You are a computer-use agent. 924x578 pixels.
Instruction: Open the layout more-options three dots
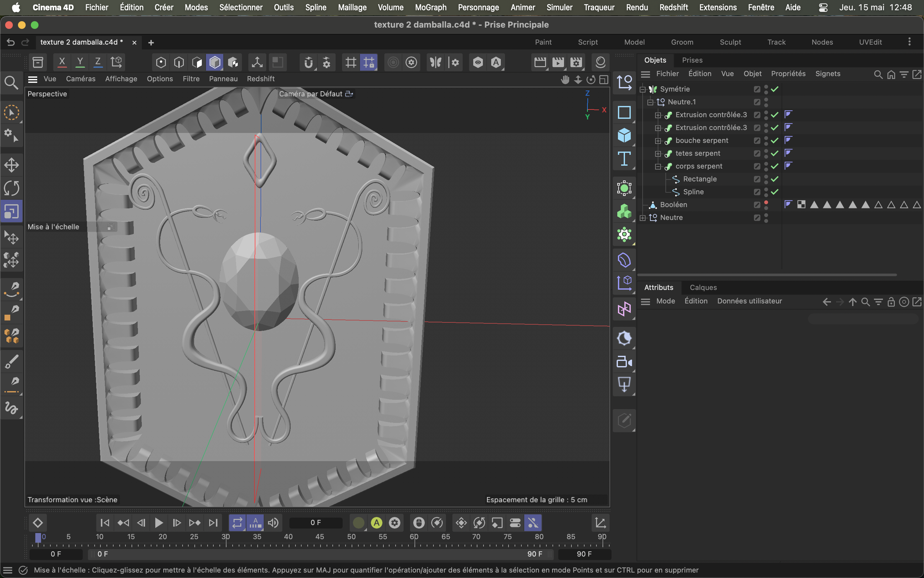pos(910,42)
